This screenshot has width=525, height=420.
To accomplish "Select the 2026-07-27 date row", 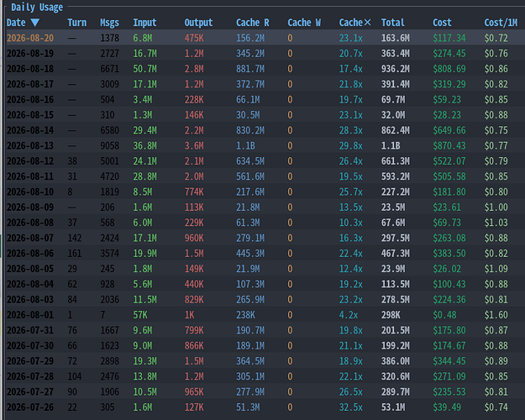I will point(265,392).
